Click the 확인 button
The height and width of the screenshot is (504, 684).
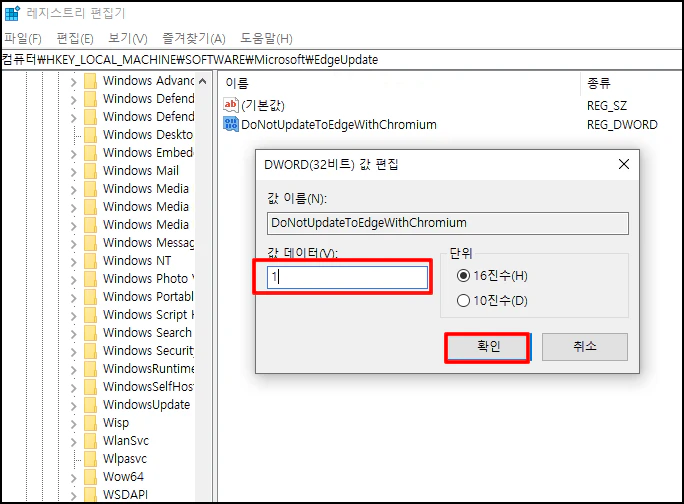[488, 347]
